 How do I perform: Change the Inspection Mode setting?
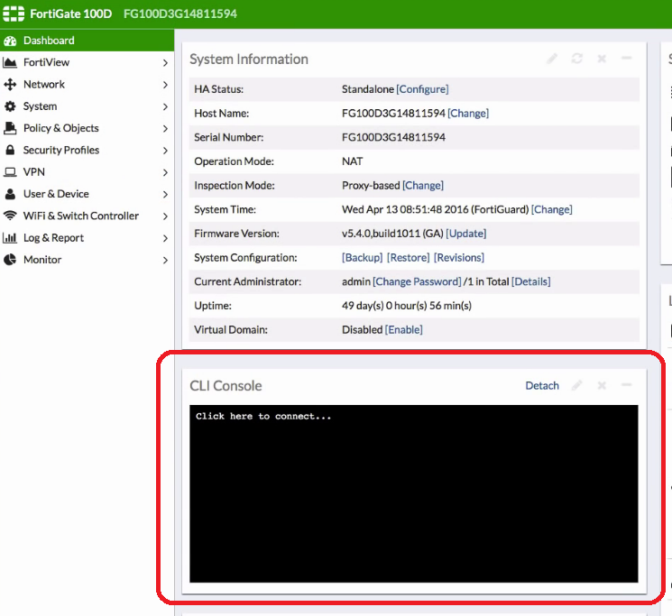pos(422,185)
